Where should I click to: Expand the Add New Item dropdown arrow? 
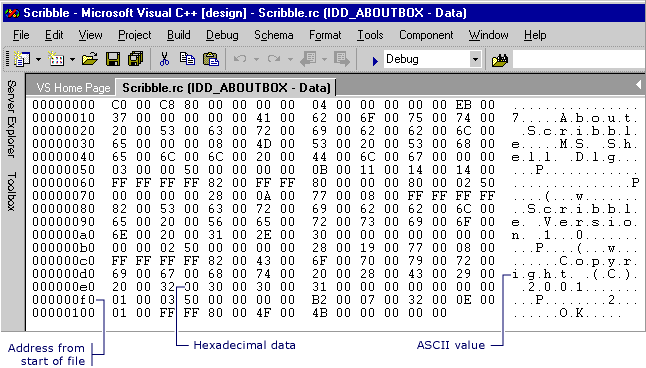[72, 60]
